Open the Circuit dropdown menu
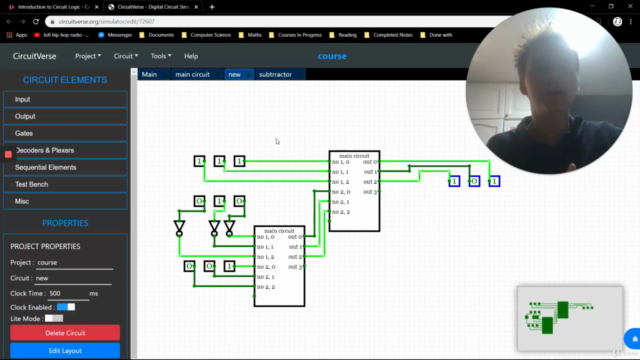The height and width of the screenshot is (360, 640). [126, 56]
